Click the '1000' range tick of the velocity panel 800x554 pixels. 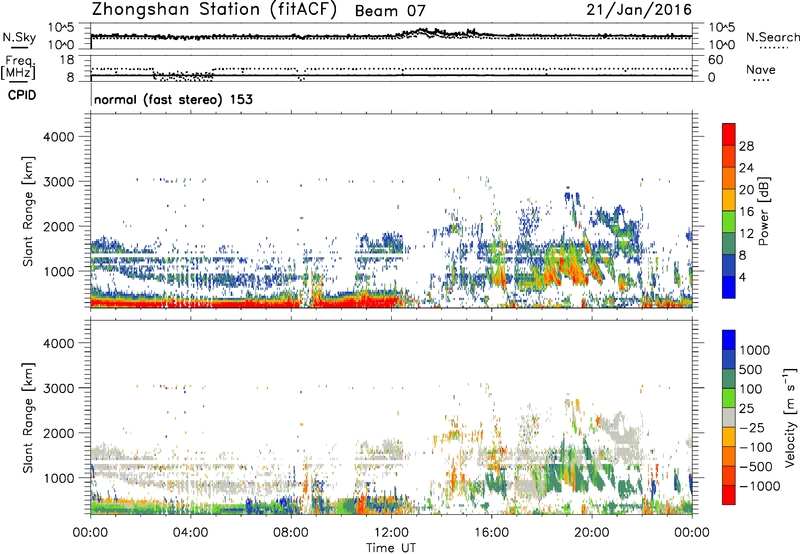click(x=58, y=478)
